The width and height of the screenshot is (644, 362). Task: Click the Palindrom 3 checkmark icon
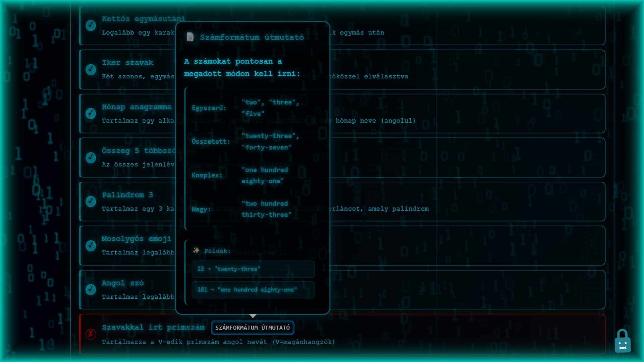(x=91, y=201)
